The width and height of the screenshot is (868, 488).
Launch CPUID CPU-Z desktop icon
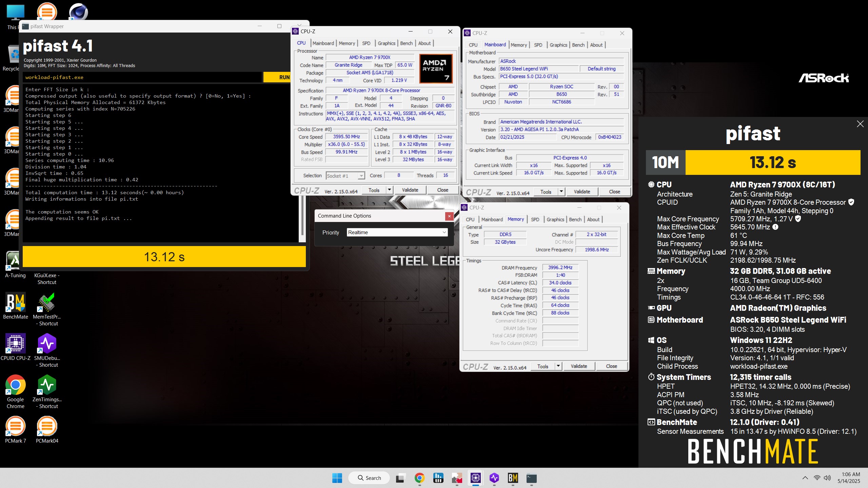15,347
